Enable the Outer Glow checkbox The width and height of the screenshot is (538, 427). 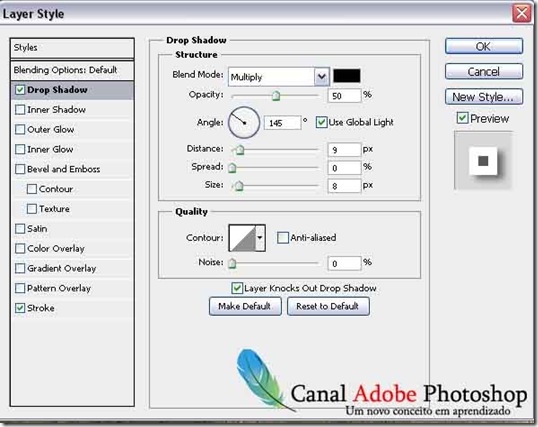click(20, 130)
